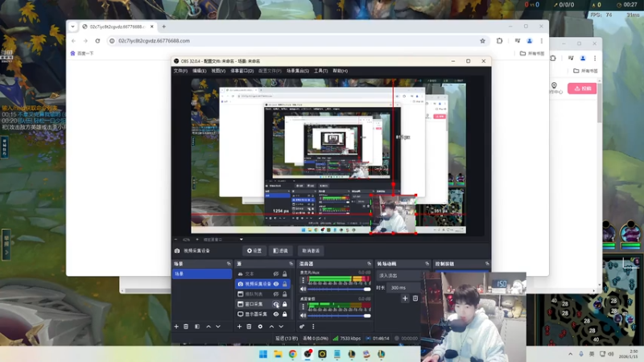This screenshot has width=644, height=362.
Task: Open advanced audio properties link icon
Action: (302, 327)
